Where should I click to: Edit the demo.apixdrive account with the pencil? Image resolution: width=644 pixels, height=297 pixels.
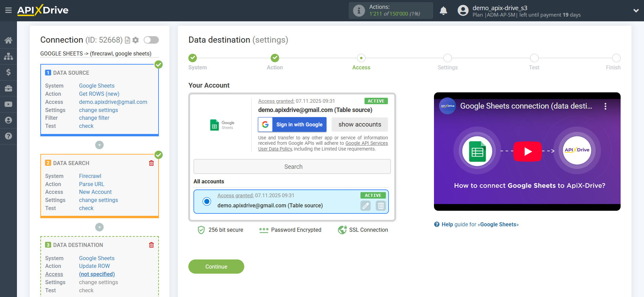(x=366, y=206)
